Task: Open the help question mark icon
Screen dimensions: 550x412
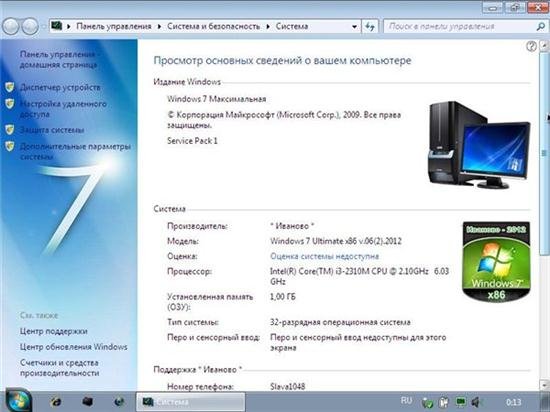Action: [x=531, y=46]
